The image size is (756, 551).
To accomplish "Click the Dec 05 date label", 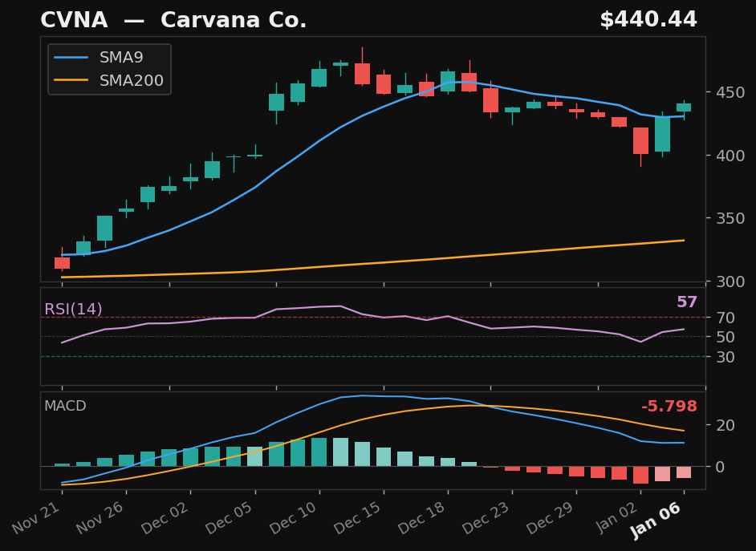I will (x=230, y=517).
